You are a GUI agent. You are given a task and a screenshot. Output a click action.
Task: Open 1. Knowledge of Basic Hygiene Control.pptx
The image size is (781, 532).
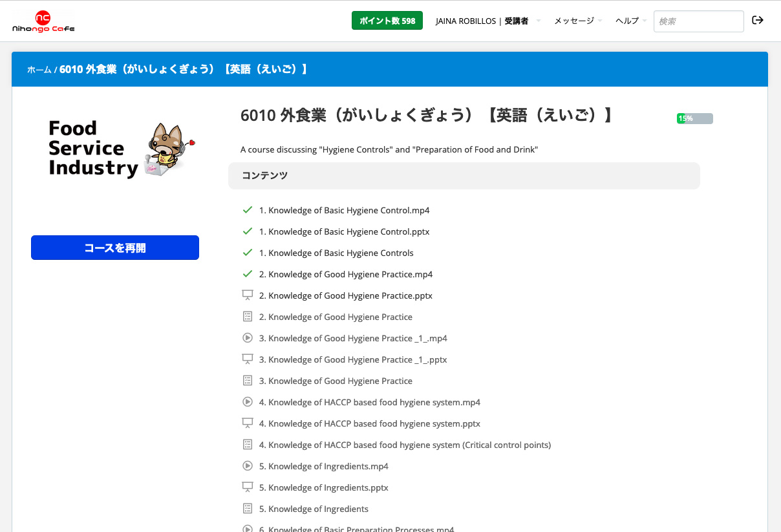[344, 231]
